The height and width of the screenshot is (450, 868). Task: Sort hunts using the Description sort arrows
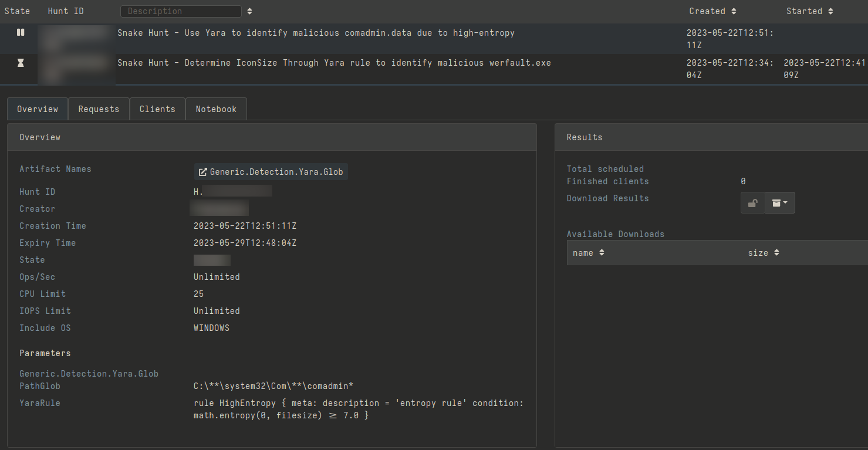tap(250, 11)
